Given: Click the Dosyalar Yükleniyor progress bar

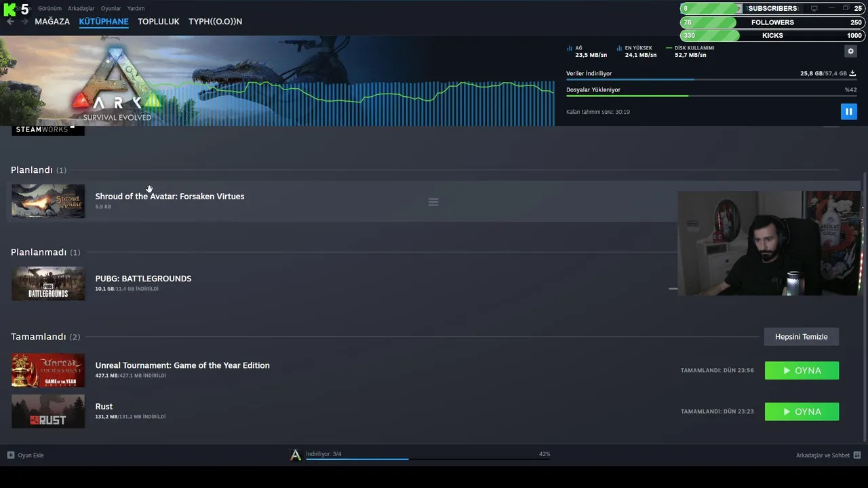Looking at the screenshot, I should [x=711, y=96].
